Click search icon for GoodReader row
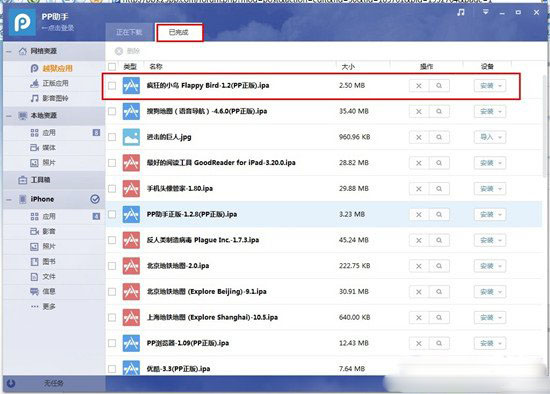This screenshot has height=394, width=550. (x=439, y=163)
